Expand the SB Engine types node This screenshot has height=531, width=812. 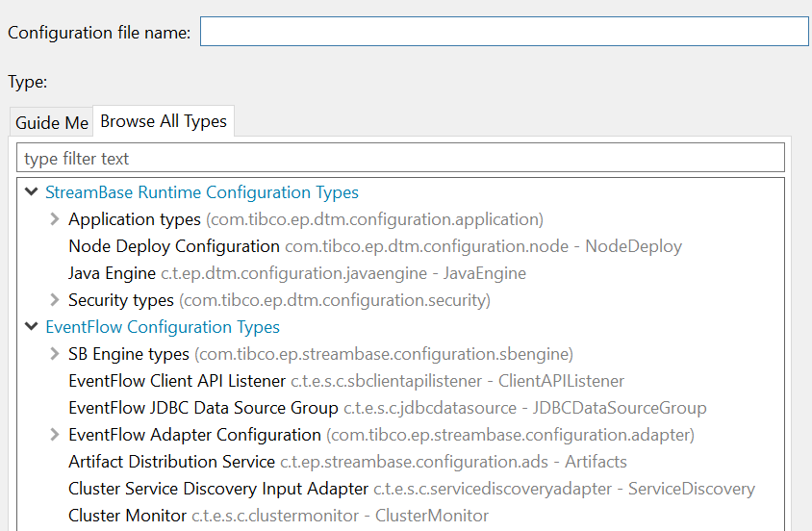pos(55,354)
